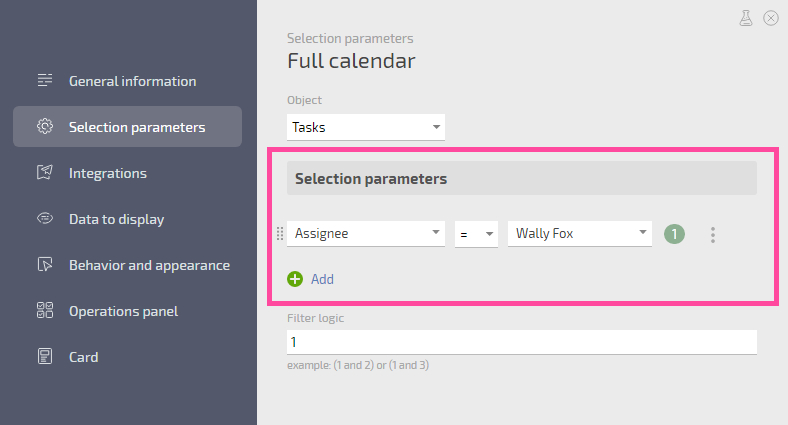Viewport: 788px width, 425px height.
Task: Expand the Tasks object dropdown
Action: pyautogui.click(x=366, y=127)
